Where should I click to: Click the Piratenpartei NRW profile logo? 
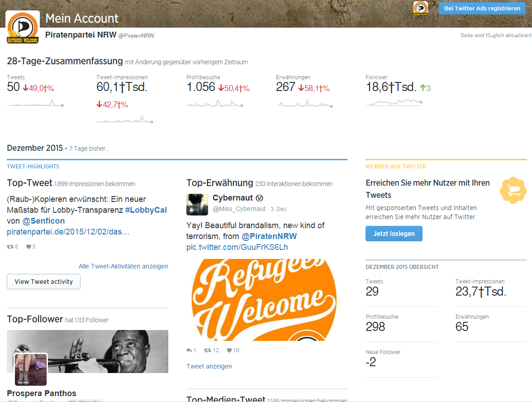[x=23, y=28]
